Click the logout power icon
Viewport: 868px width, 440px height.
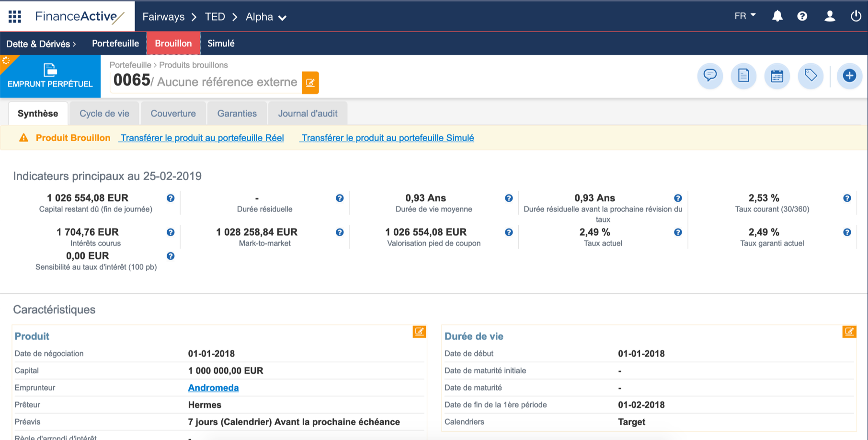(856, 16)
